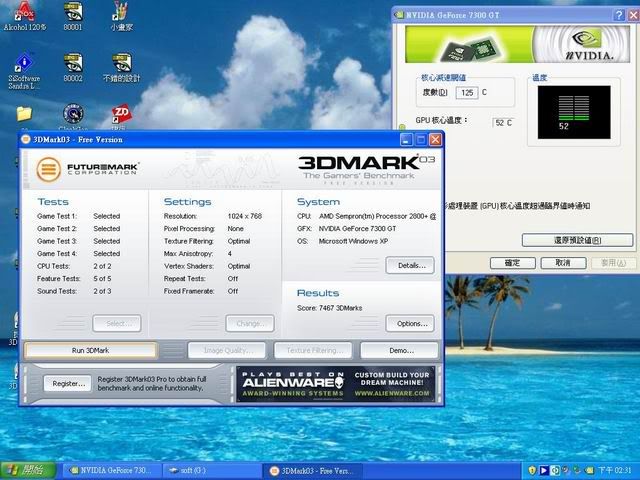Click the Run 3DMark button

[x=90, y=351]
